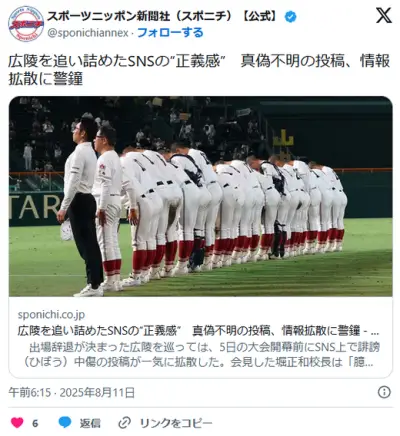This screenshot has width=400, height=436.
Task: Click the リンクをコピー text
Action: 176,423
